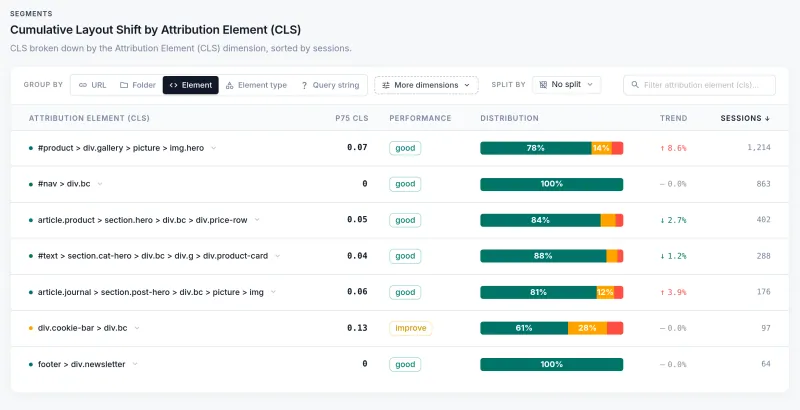The height and width of the screenshot is (410, 800).
Task: Open the No split dropdown
Action: pos(566,85)
